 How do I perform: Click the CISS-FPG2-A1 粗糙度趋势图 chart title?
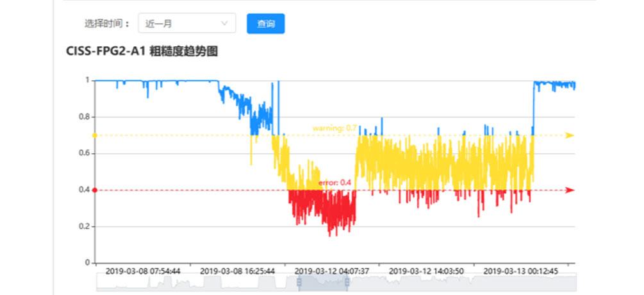(x=142, y=52)
